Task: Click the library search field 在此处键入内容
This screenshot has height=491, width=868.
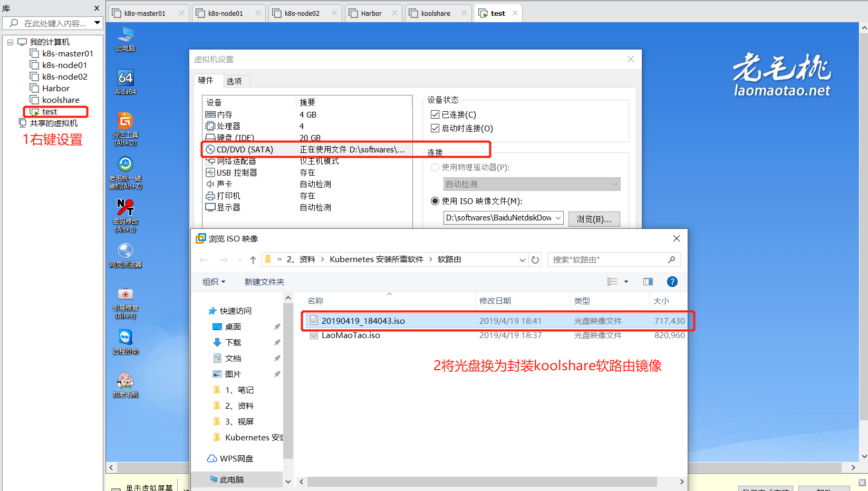Action: tap(53, 23)
